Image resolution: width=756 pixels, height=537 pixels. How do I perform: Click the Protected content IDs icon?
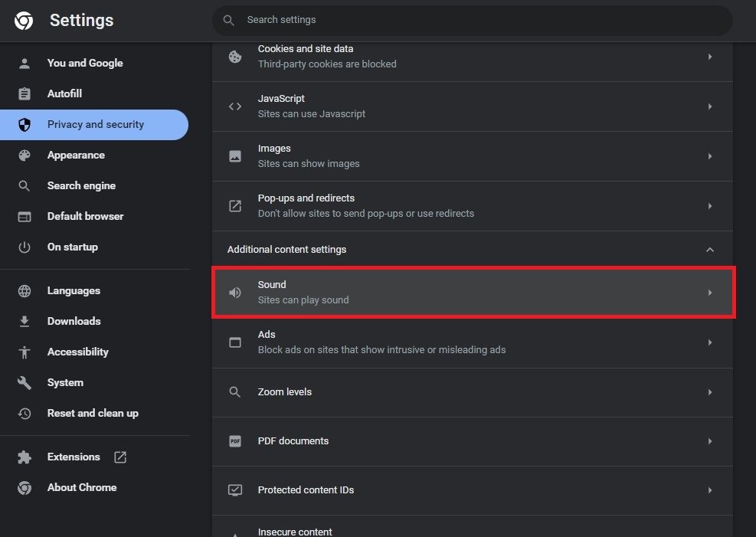tap(235, 490)
